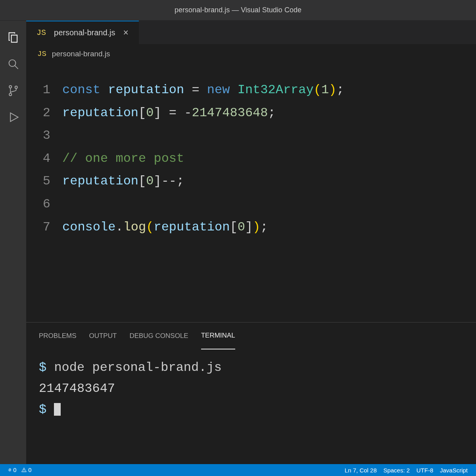Open Ln 7, Col 28 go-to-line indicator
Viewport: 476px width, 476px height.
361,470
